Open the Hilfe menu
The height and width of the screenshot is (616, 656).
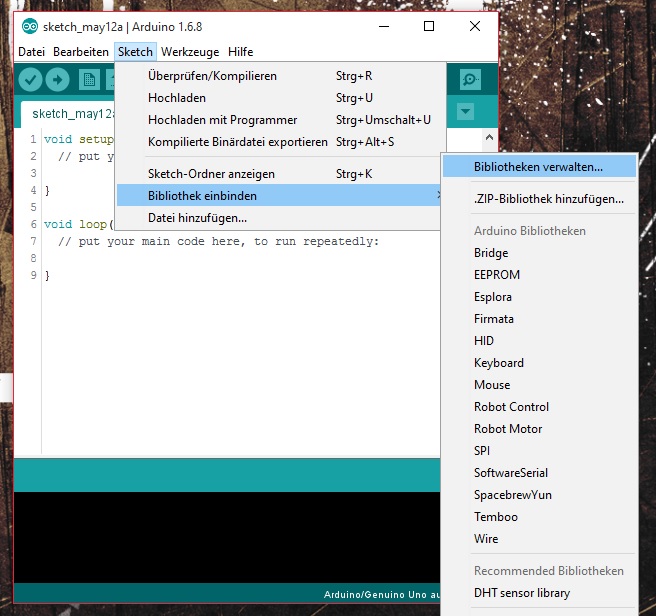pyautogui.click(x=241, y=52)
